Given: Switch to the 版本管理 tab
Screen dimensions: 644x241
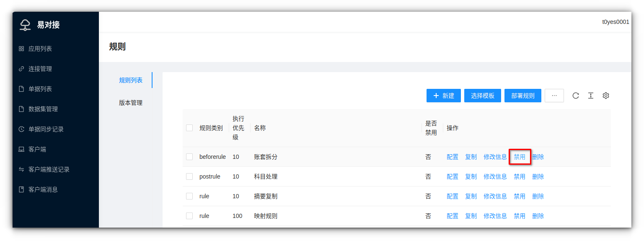Looking at the screenshot, I should [131, 103].
